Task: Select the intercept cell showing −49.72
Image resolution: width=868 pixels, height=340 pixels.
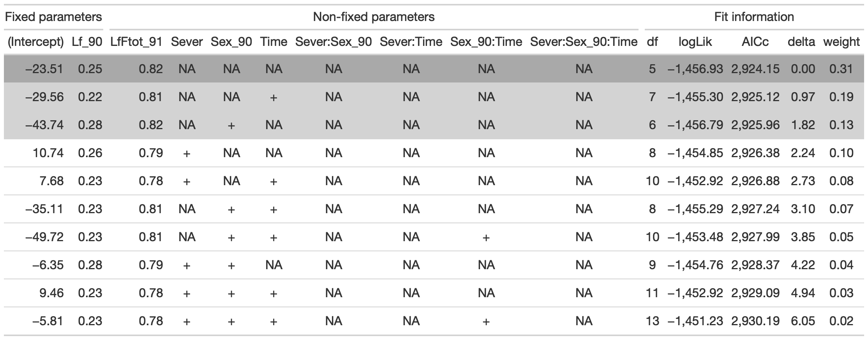Action: [x=44, y=237]
